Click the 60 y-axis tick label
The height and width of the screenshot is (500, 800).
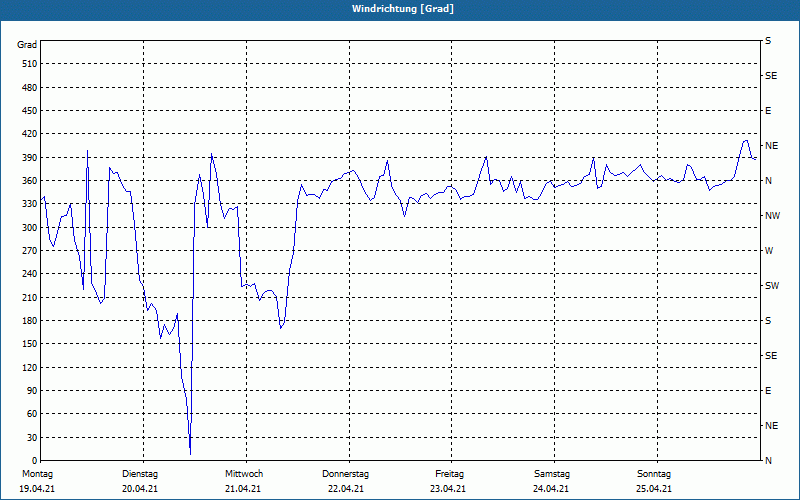[x=32, y=414]
